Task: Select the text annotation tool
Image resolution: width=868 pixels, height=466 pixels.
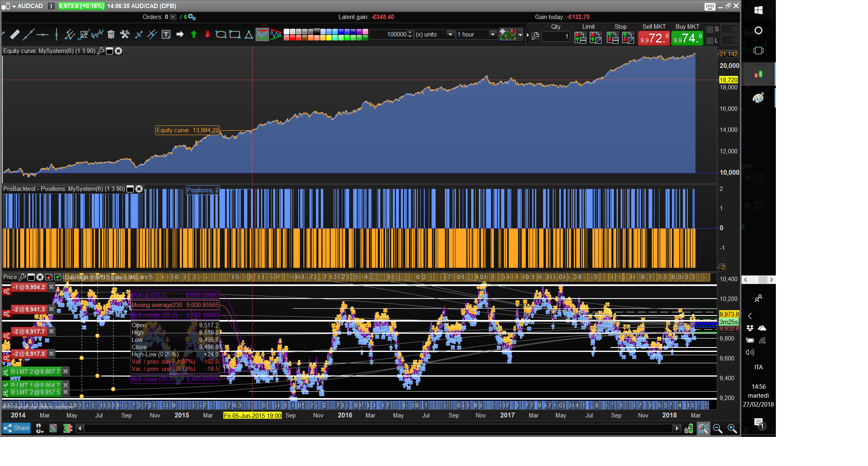Action: pos(166,35)
